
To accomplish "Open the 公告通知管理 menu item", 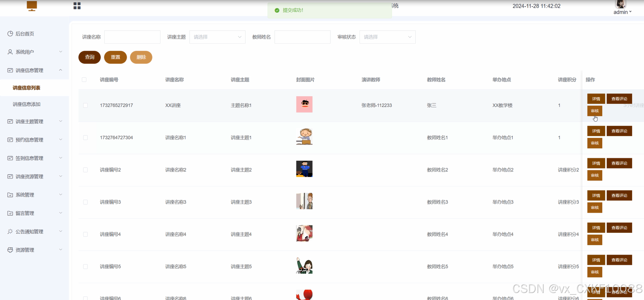I will coord(34,231).
